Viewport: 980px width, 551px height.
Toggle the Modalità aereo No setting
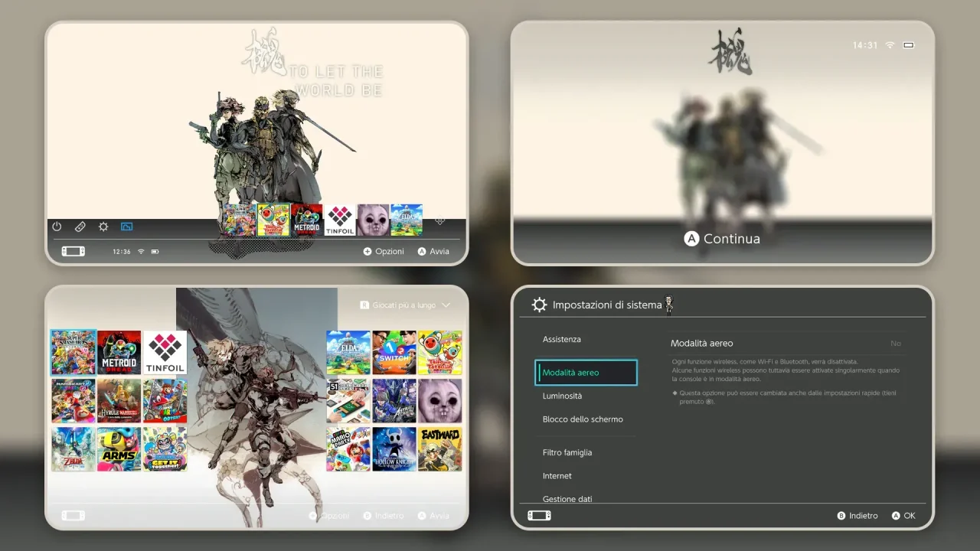coord(895,344)
